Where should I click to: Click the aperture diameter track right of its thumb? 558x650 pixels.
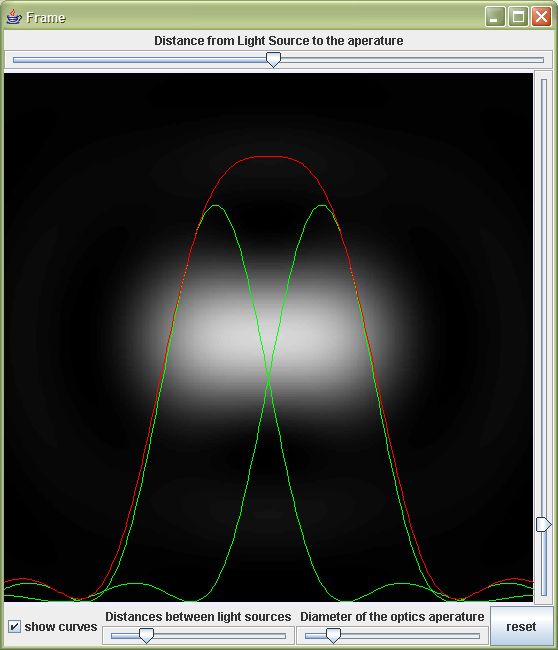click(x=410, y=635)
